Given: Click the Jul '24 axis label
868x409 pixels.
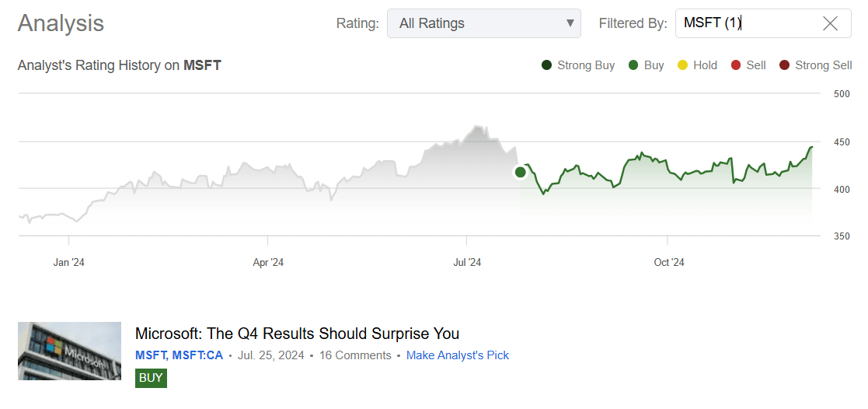Looking at the screenshot, I should click(466, 262).
